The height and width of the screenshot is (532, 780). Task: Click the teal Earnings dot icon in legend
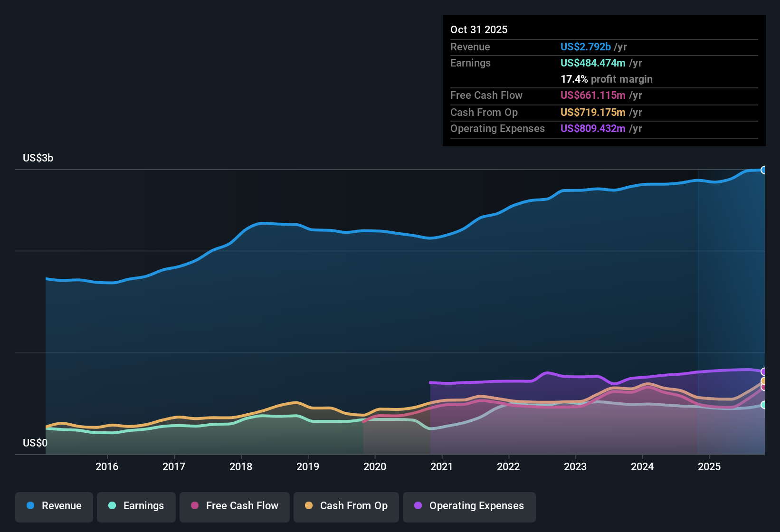pyautogui.click(x=112, y=506)
